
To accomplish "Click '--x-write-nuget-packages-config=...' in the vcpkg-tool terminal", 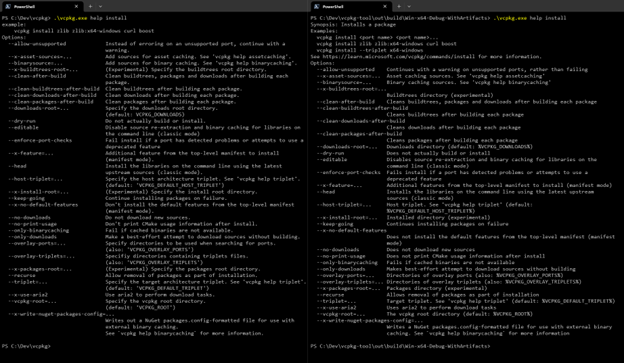I will coord(370,321).
